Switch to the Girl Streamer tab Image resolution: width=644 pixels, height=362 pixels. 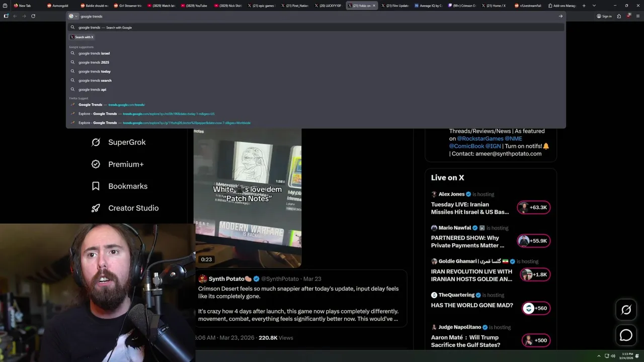tap(128, 6)
